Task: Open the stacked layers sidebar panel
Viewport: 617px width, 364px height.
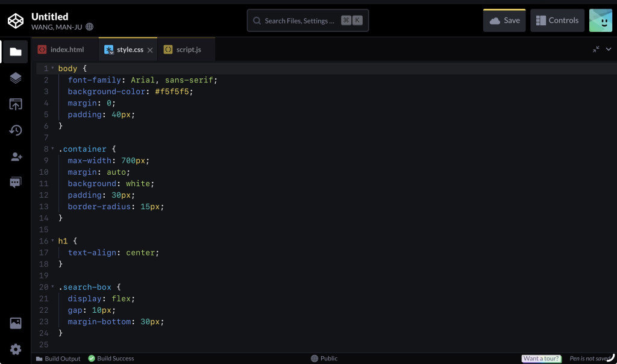Action: click(15, 78)
